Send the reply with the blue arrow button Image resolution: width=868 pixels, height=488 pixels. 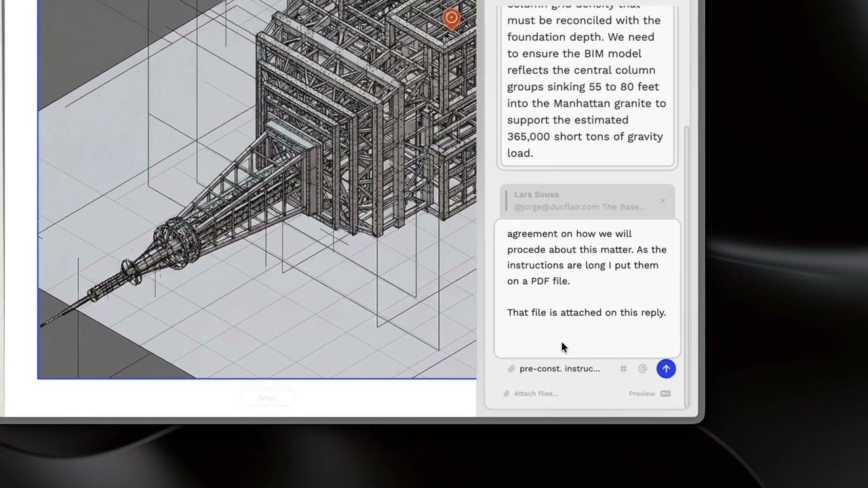point(666,369)
